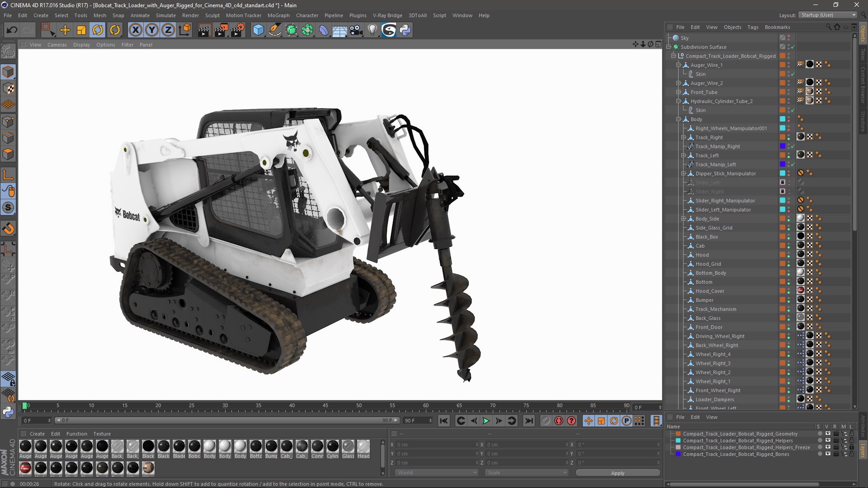Click the Python script icon in toolbar

coord(406,30)
